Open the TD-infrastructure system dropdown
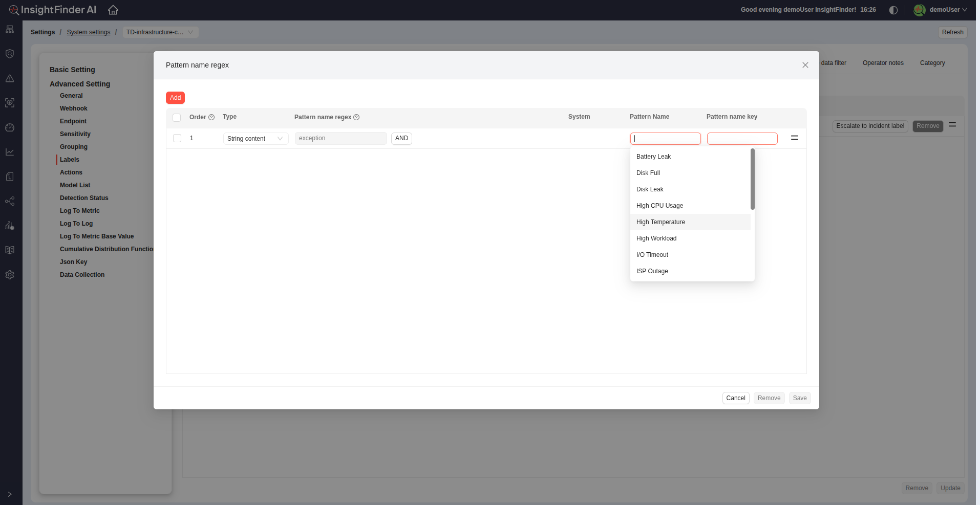Viewport: 980px width, 505px height. tap(160, 32)
